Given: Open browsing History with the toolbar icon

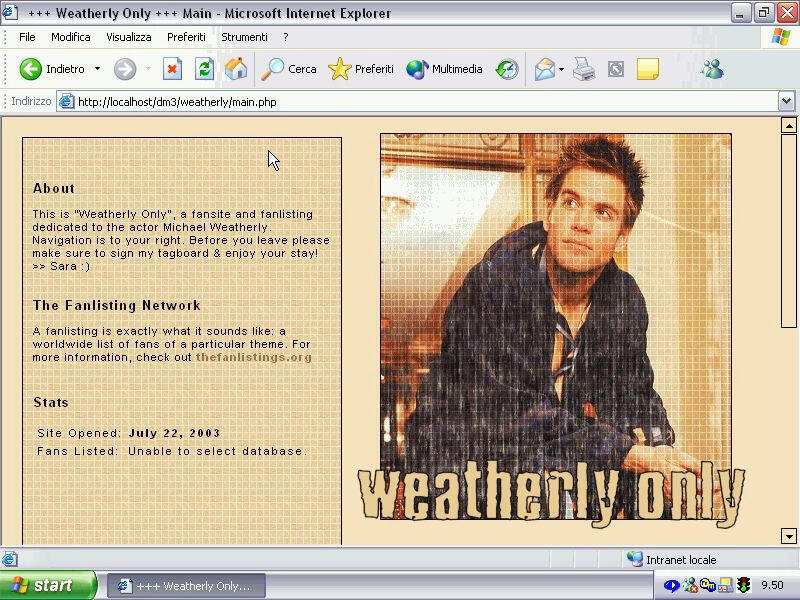Looking at the screenshot, I should point(506,69).
